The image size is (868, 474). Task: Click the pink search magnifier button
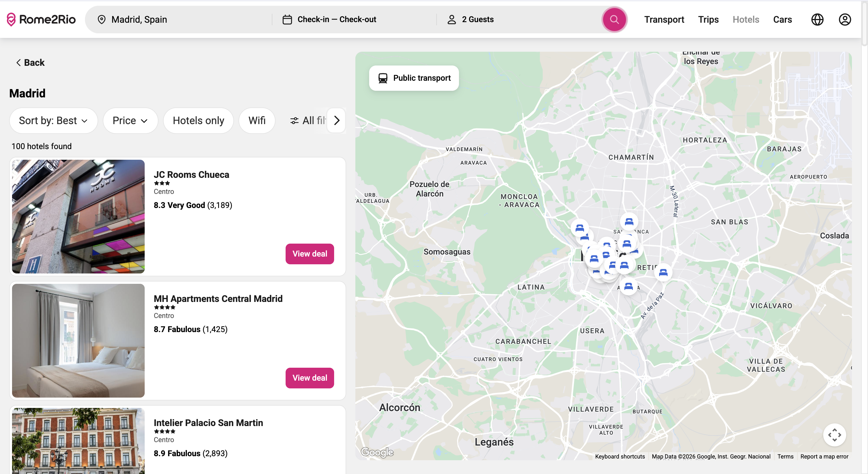click(614, 20)
